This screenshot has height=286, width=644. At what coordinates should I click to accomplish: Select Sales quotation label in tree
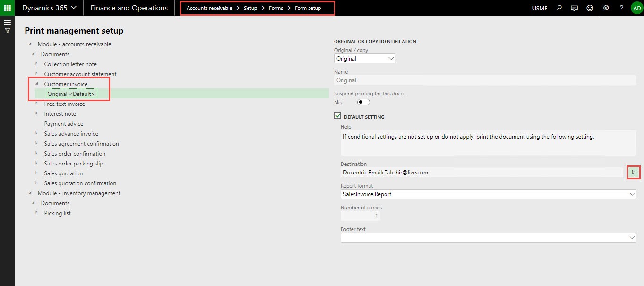click(63, 173)
